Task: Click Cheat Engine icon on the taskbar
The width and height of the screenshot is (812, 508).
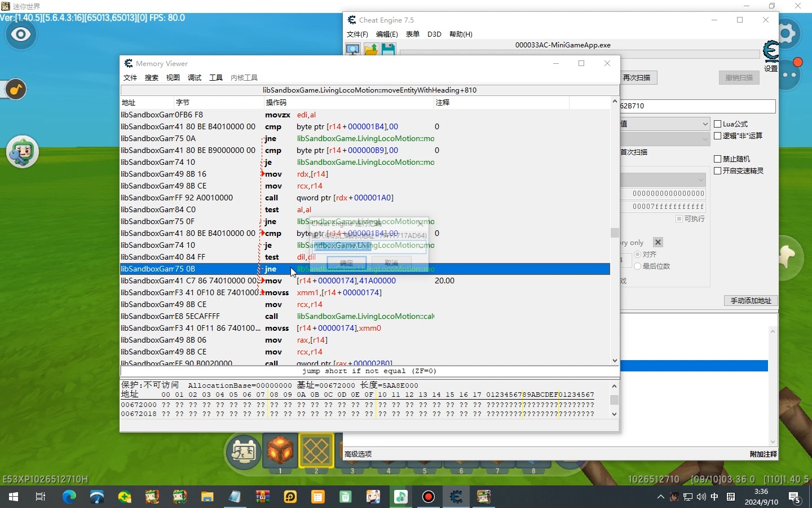Action: [x=456, y=497]
